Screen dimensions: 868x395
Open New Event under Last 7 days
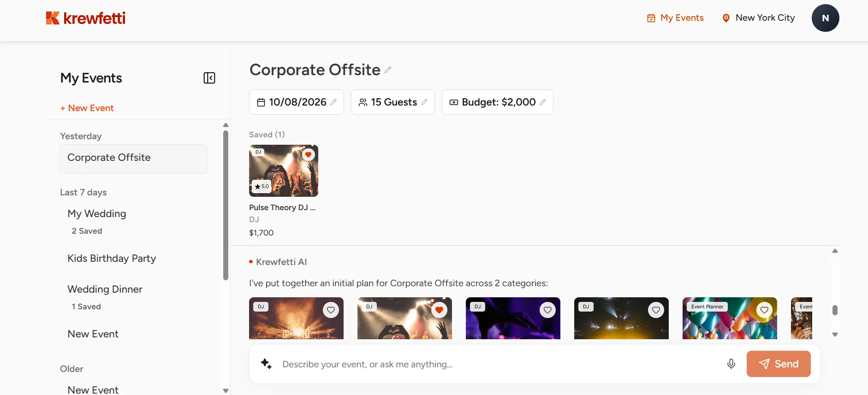point(93,334)
